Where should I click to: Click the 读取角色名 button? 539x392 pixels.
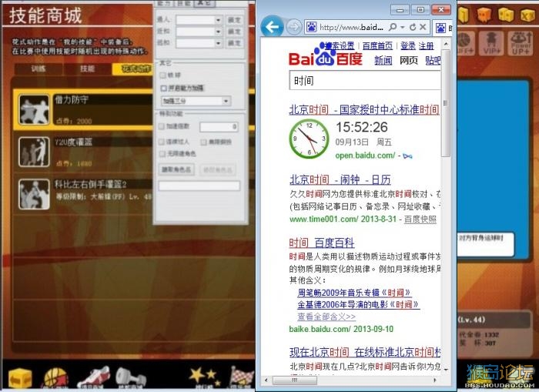[176, 169]
